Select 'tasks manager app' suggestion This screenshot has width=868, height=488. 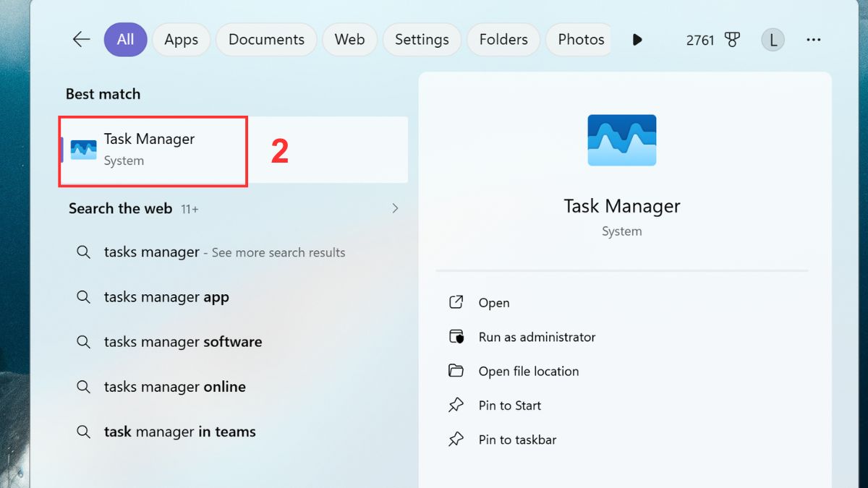coord(234,297)
